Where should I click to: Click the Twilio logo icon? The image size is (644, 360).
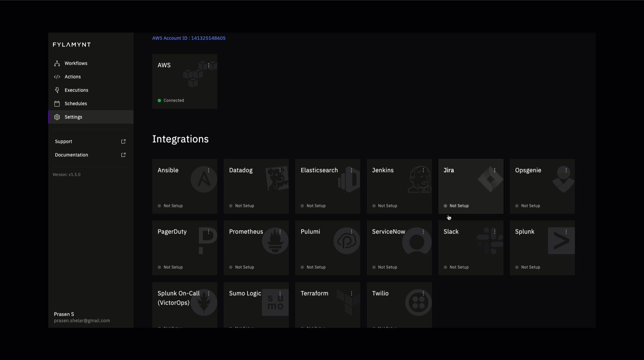click(418, 302)
